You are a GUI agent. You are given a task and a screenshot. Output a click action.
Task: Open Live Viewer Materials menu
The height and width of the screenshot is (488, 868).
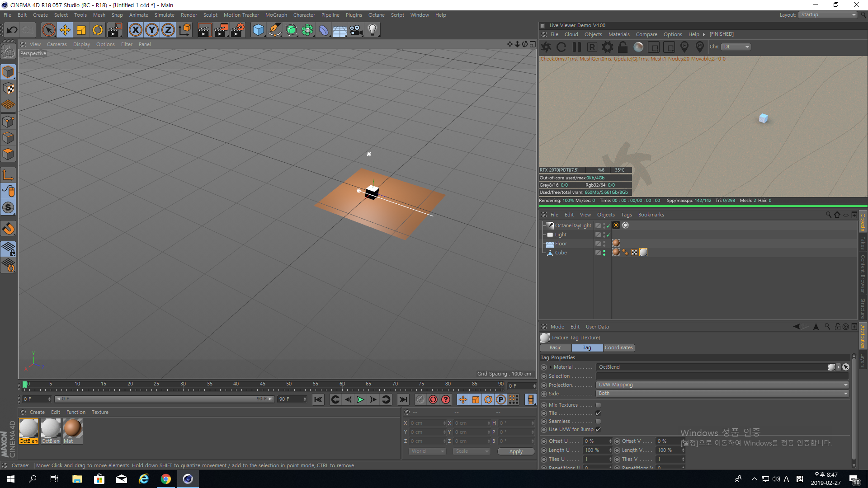point(618,34)
